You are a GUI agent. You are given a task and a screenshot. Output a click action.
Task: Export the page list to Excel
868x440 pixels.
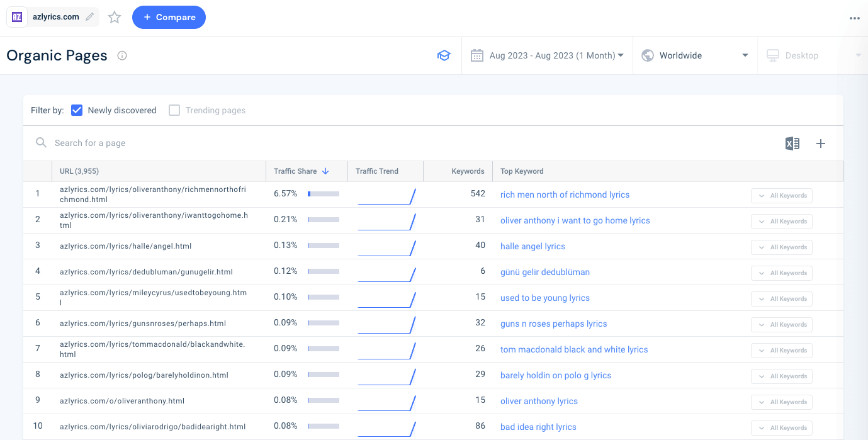(x=792, y=144)
